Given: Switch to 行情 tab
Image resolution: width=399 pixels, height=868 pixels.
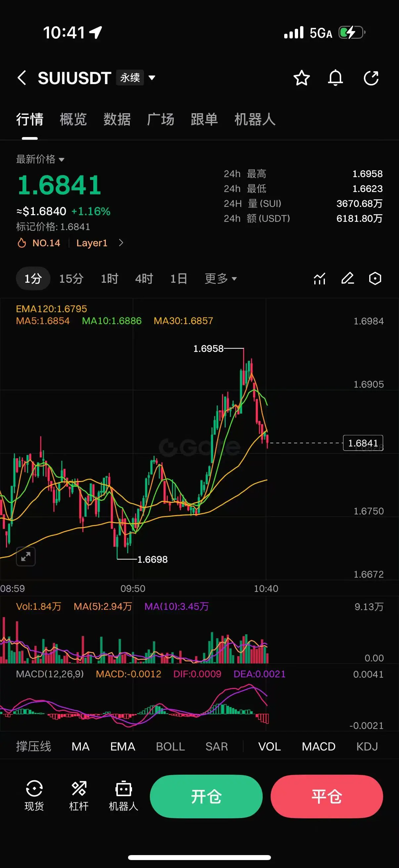Looking at the screenshot, I should click(30, 120).
